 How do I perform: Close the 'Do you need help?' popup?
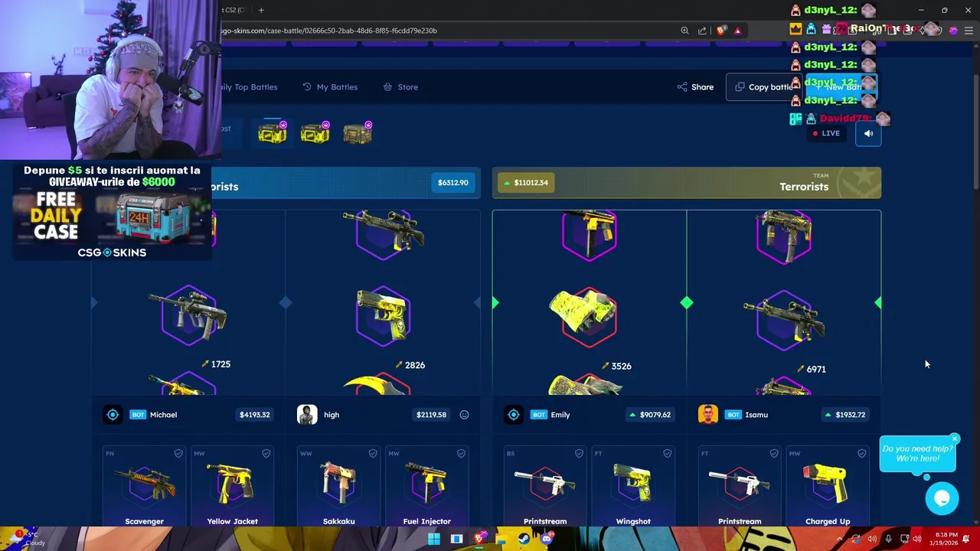click(x=955, y=439)
